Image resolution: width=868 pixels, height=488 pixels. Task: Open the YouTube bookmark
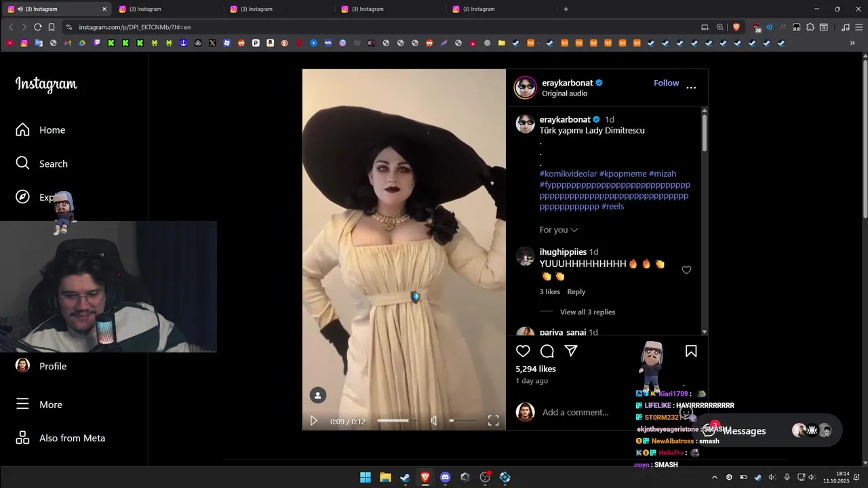pyautogui.click(x=9, y=43)
